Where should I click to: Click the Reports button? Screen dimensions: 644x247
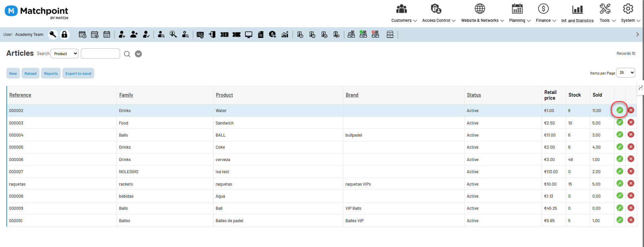click(x=51, y=73)
